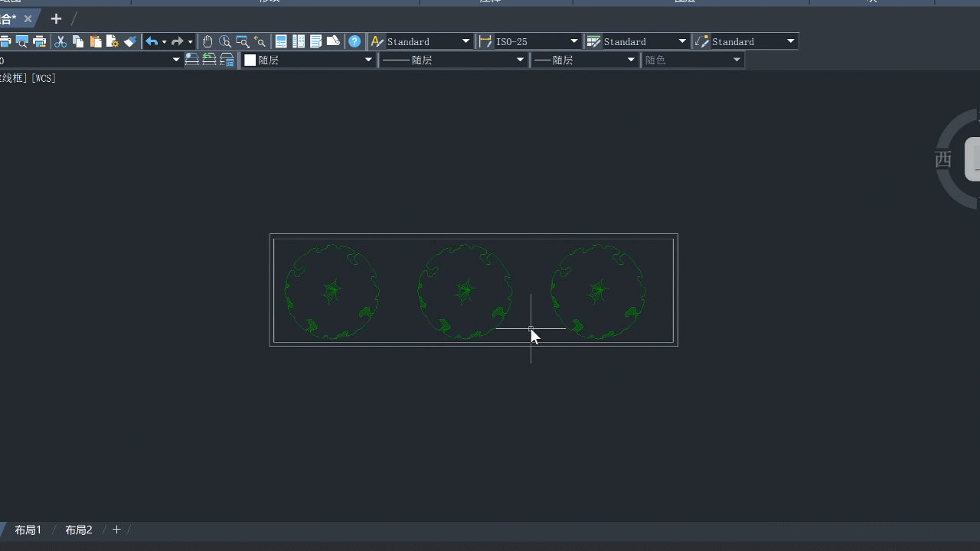Open the ISO-25 dimension style dropdown
This screenshot has width=980, height=551.
(573, 41)
